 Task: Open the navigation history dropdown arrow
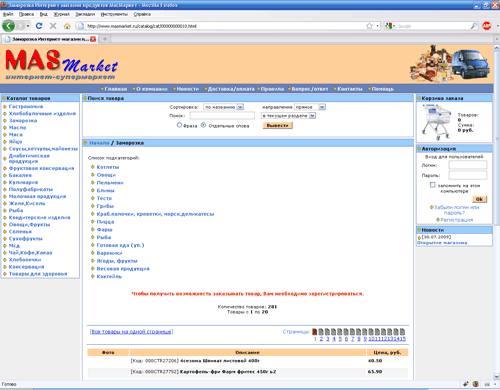point(28,26)
